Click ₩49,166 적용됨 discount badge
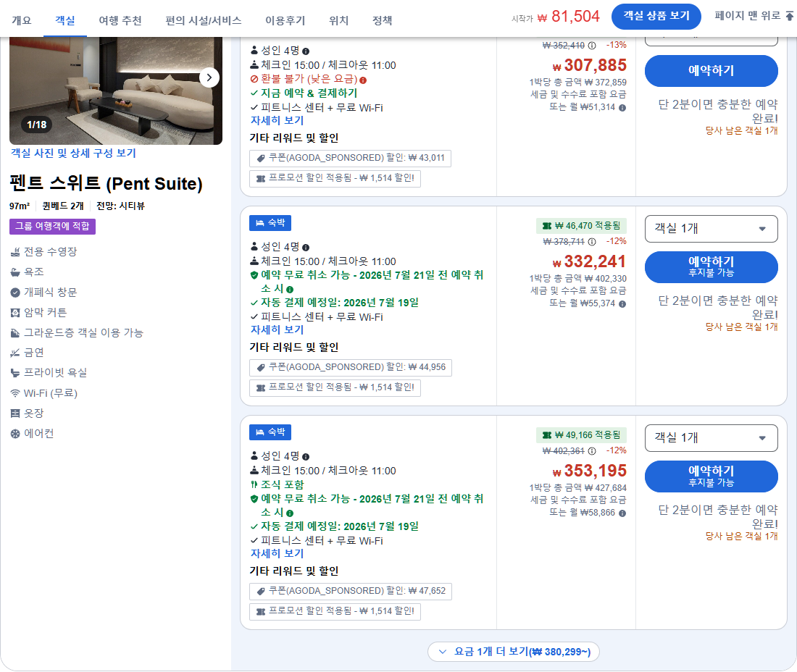797x672 pixels. [582, 435]
